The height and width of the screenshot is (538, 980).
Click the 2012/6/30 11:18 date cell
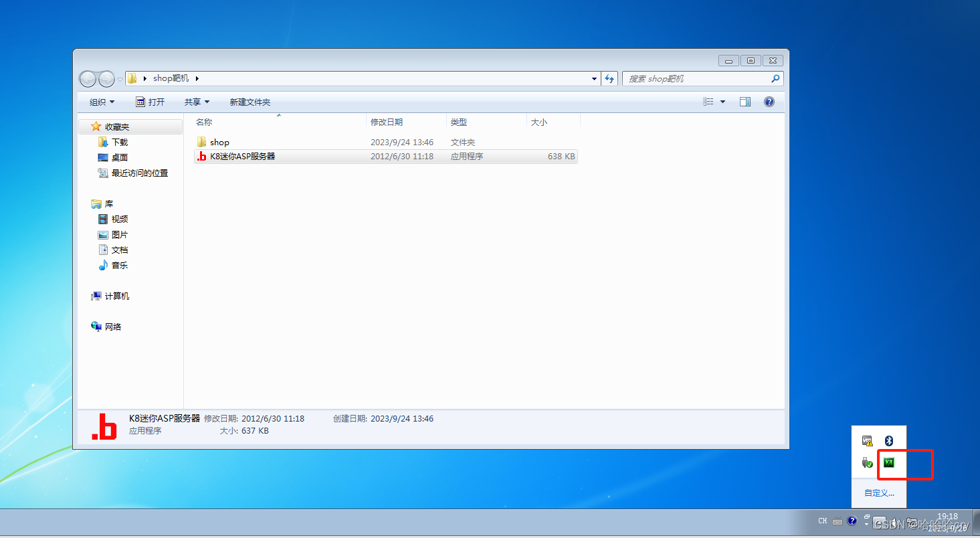[402, 157]
